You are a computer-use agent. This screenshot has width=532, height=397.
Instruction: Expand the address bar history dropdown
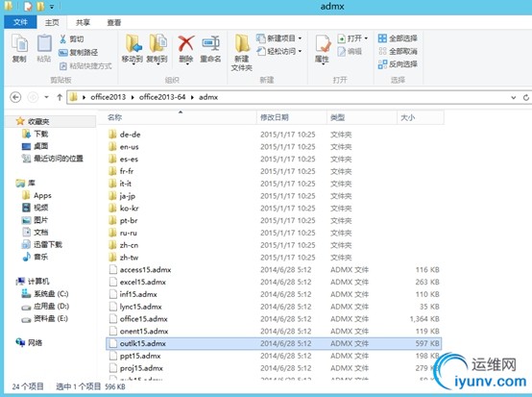[514, 97]
